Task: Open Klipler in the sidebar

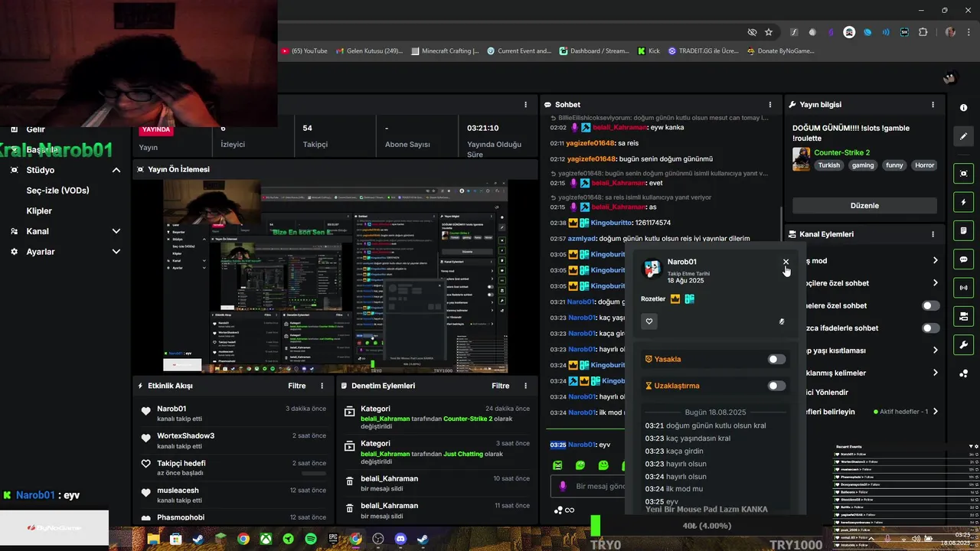Action: (39, 210)
